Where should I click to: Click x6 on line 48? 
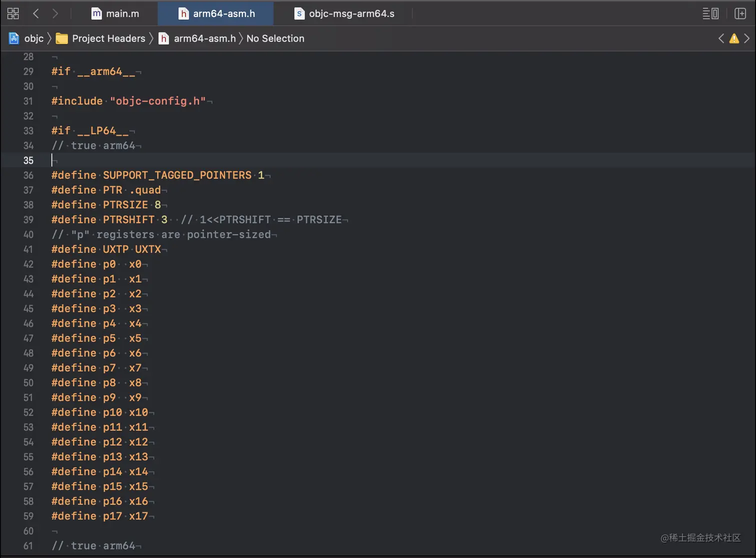(135, 353)
